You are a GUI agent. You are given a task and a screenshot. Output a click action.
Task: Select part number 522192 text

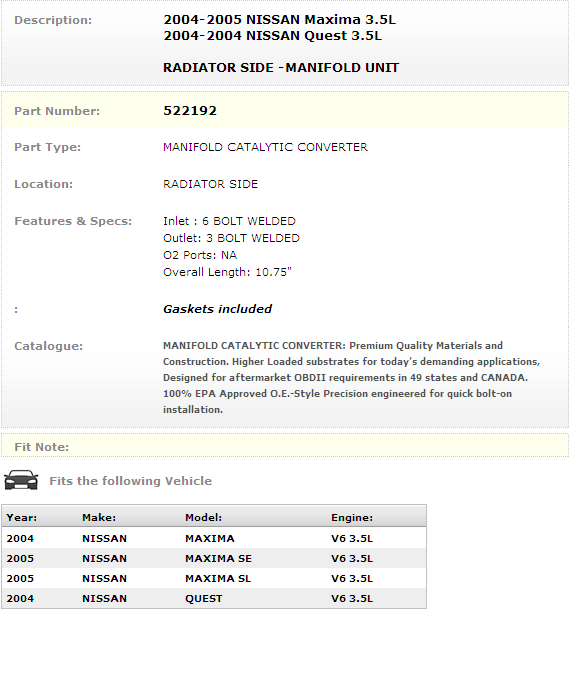[x=190, y=111]
